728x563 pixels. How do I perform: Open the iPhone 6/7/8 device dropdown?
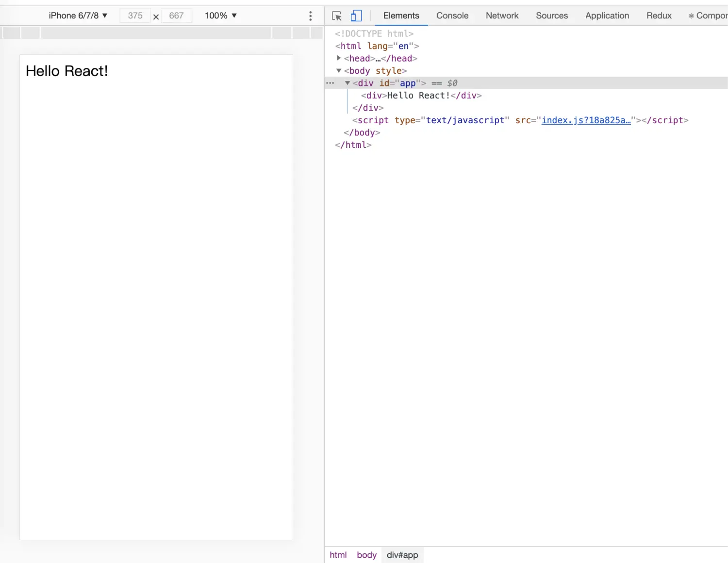(78, 16)
